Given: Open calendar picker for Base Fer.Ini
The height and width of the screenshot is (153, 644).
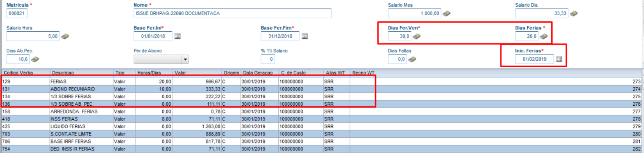Looking at the screenshot, I should click(x=178, y=36).
